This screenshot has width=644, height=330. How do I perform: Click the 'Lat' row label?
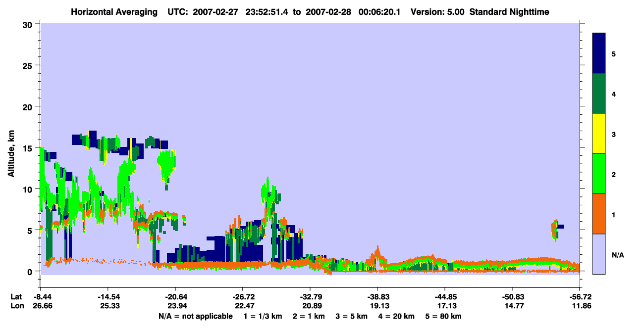(16, 297)
